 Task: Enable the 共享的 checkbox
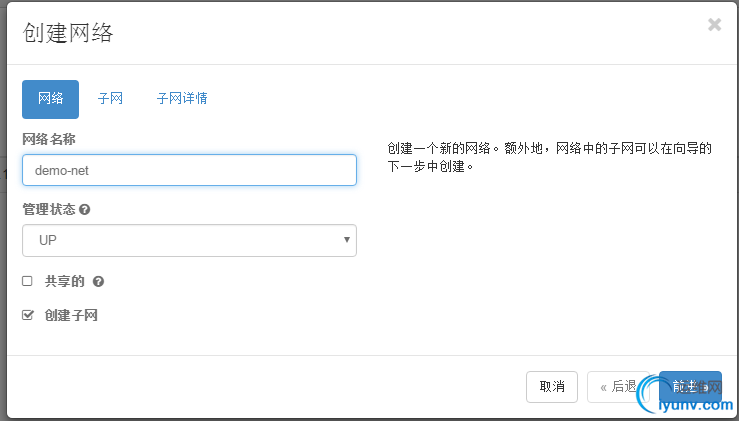tap(28, 282)
